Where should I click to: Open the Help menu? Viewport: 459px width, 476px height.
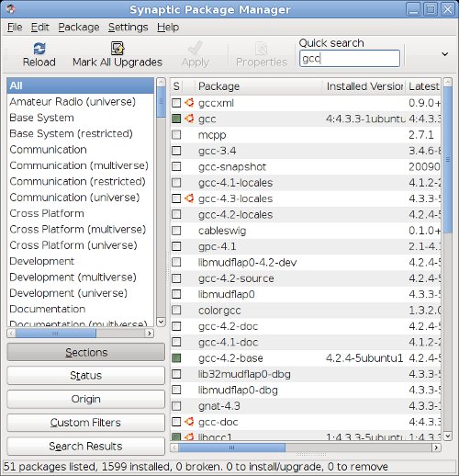click(x=168, y=28)
